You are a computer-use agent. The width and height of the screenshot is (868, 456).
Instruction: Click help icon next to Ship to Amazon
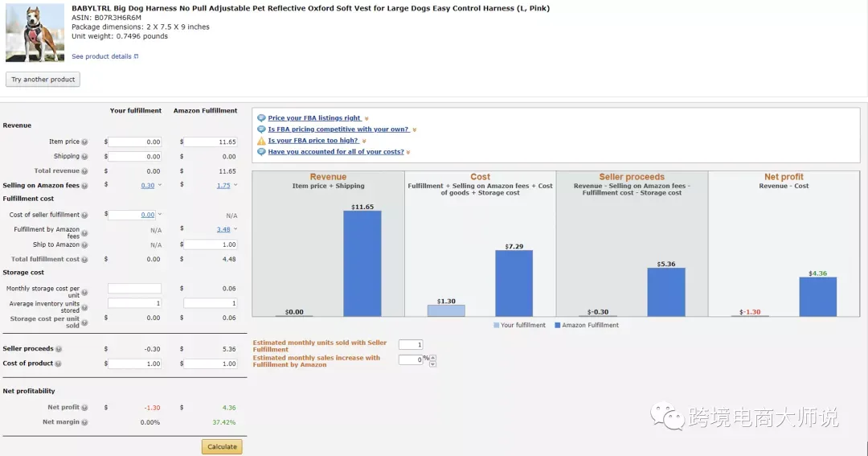[x=84, y=245]
